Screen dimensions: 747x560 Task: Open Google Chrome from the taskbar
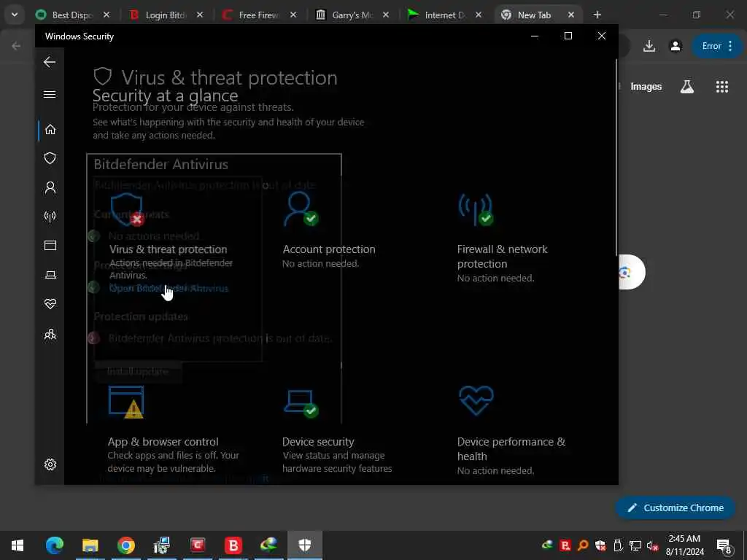[x=125, y=545]
